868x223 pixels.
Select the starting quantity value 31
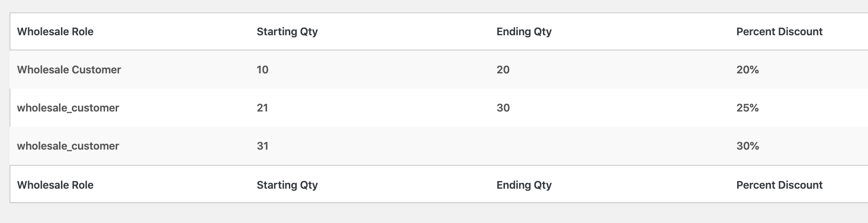[x=263, y=146]
